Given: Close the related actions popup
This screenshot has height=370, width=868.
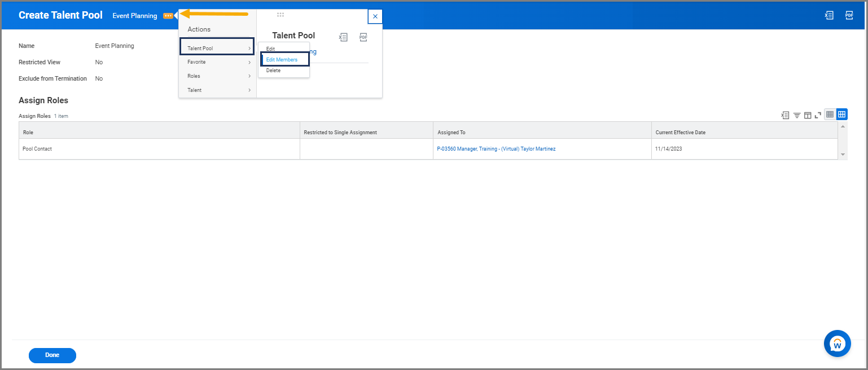Looking at the screenshot, I should click(x=375, y=16).
